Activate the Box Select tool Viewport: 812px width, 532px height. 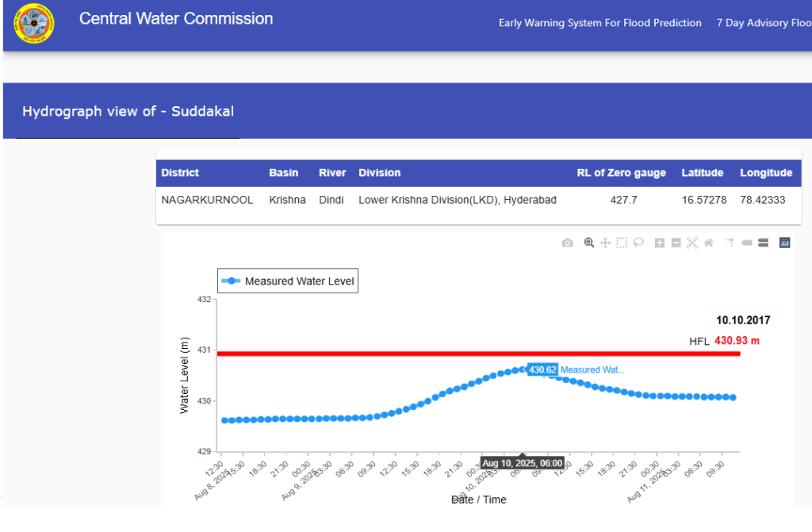pos(622,243)
